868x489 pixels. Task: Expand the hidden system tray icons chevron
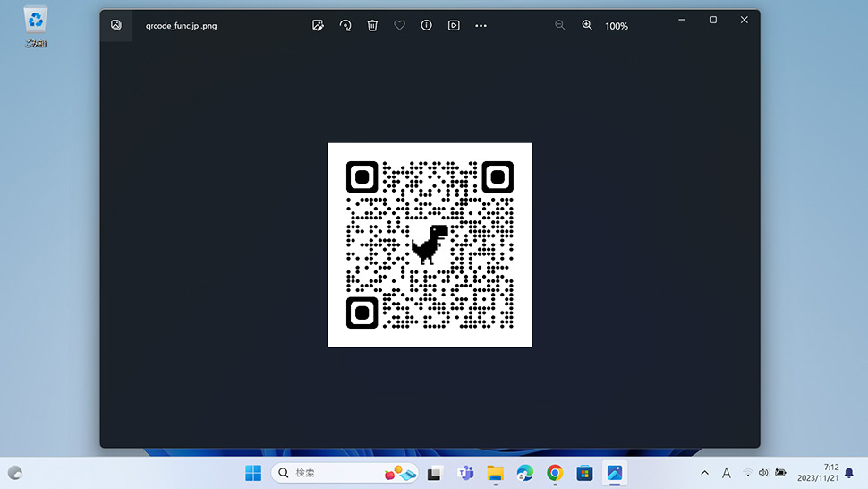705,473
